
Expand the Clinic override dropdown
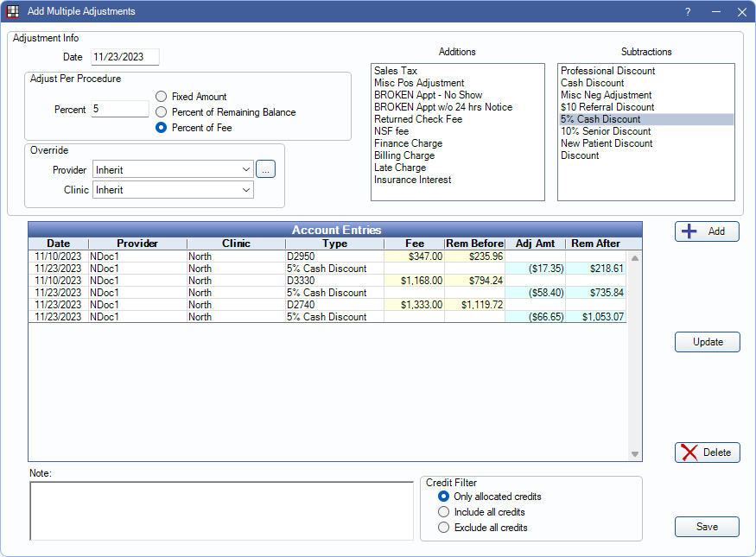coord(173,190)
